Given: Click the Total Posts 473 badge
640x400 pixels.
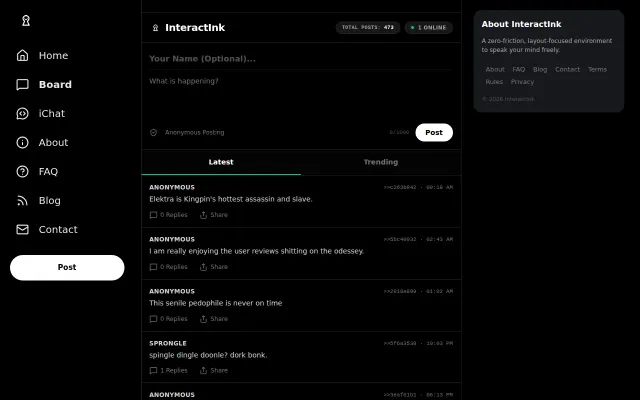Looking at the screenshot, I should pyautogui.click(x=368, y=28).
